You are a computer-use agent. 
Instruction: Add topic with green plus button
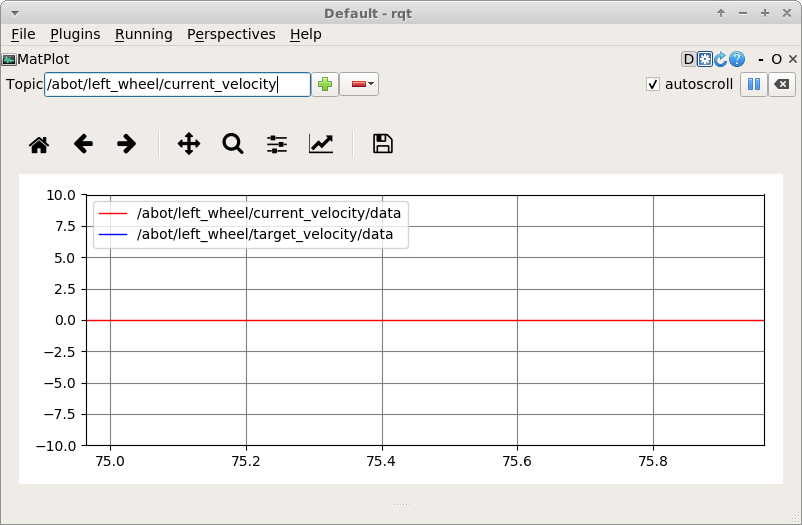pos(325,85)
